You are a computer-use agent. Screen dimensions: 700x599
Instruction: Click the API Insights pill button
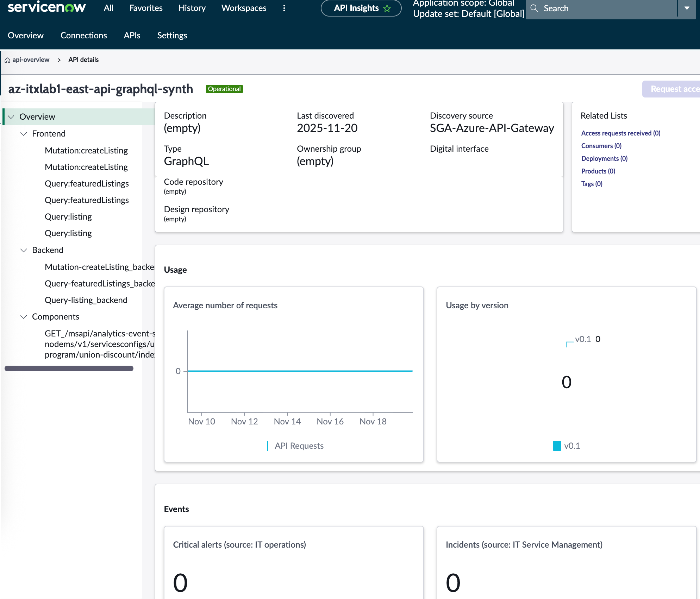click(361, 8)
